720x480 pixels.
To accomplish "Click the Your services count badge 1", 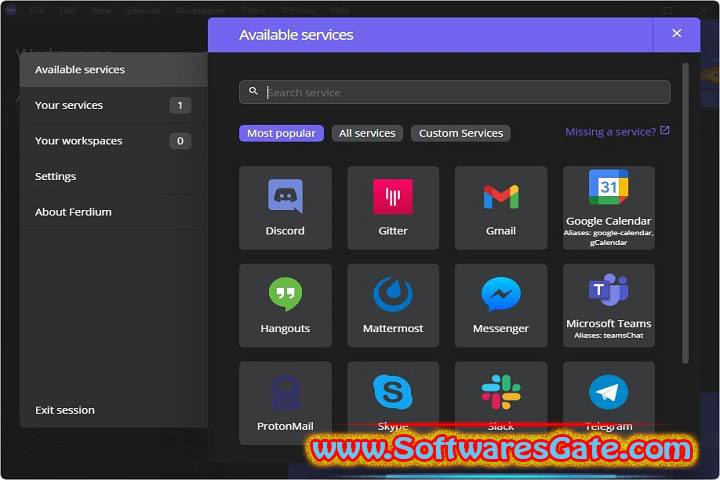I will [180, 105].
